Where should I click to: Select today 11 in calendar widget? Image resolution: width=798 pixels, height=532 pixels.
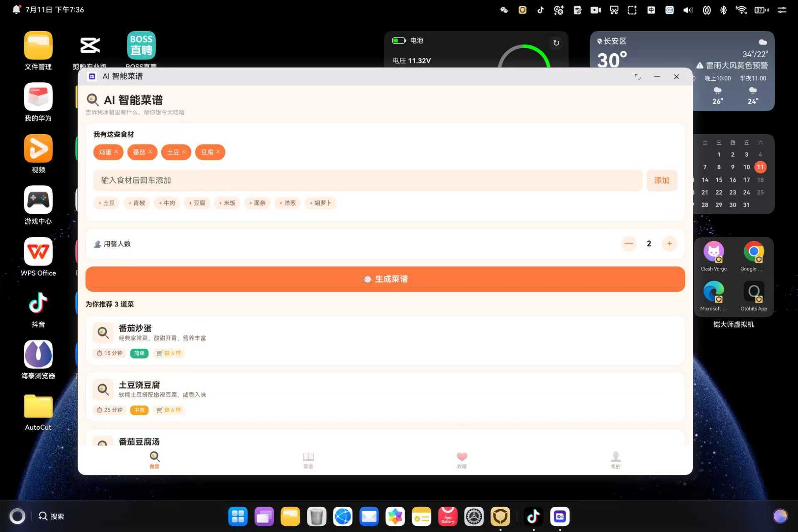[x=760, y=167]
